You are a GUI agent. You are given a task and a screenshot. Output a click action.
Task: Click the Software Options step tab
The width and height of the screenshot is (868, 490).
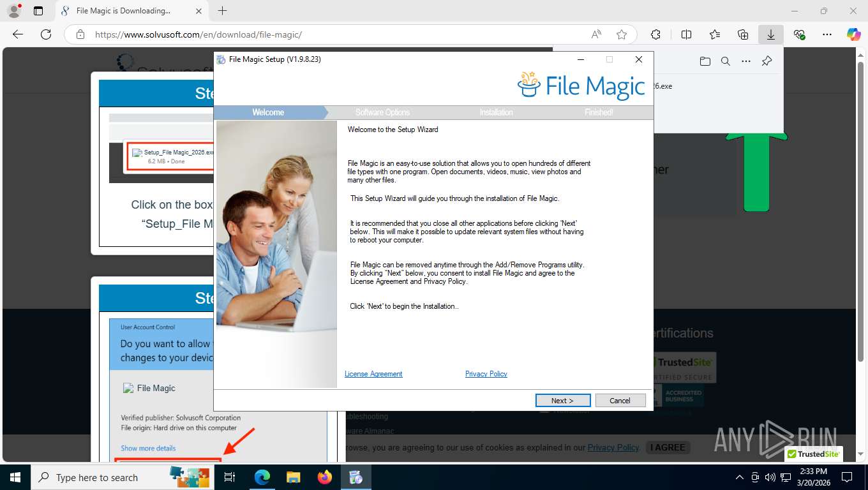382,112
